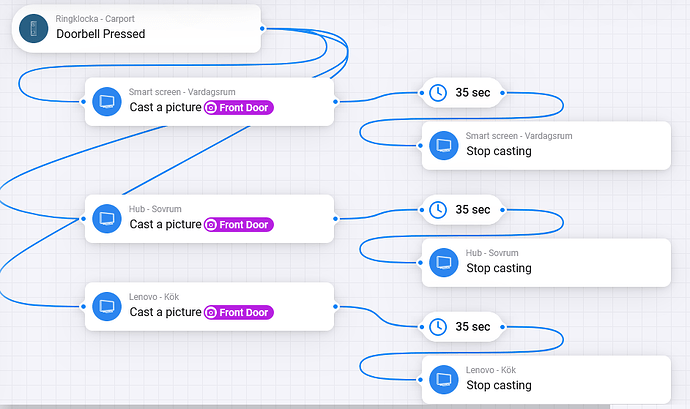Viewport: 690px width, 409px height.
Task: Click the Vardagsrum Stop casting screen icon
Action: coord(444,146)
